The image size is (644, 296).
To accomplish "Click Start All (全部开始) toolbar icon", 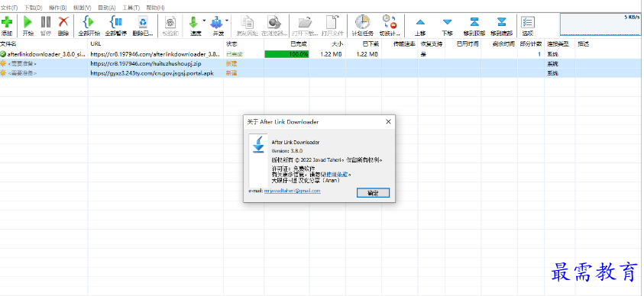I will click(x=89, y=21).
